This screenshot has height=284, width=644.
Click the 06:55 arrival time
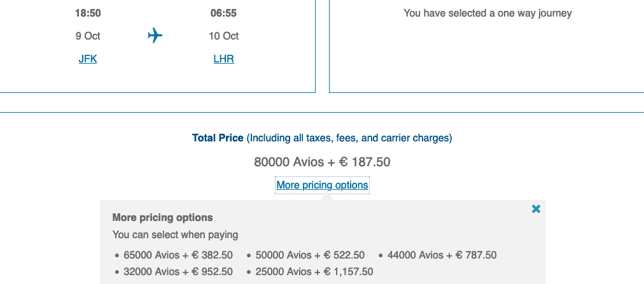[x=223, y=13]
